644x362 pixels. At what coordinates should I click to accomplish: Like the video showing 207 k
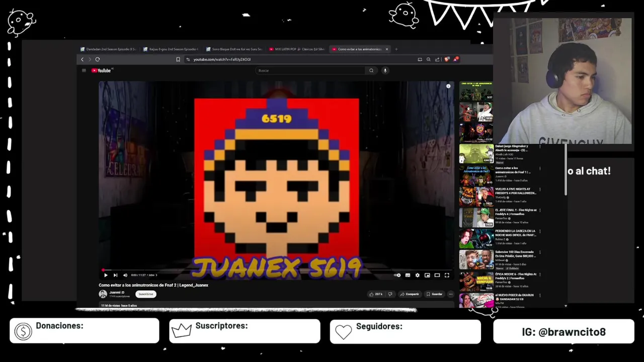376,294
